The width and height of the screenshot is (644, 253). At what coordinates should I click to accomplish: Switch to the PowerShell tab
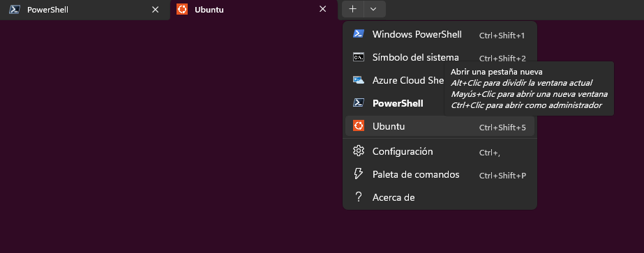[47, 10]
